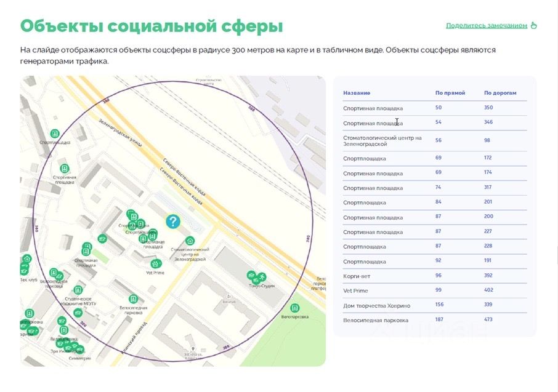Click the straight distance value '92'
The image size is (558, 392).
[x=439, y=260]
